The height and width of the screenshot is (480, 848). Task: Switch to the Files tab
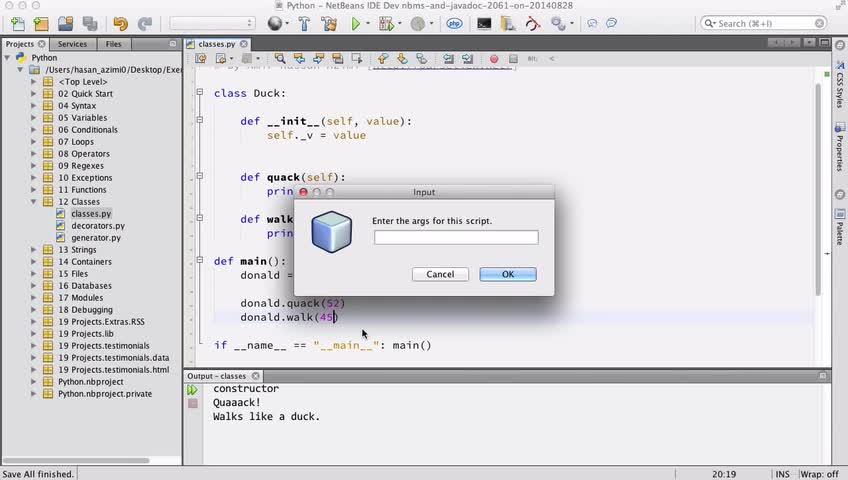[114, 44]
